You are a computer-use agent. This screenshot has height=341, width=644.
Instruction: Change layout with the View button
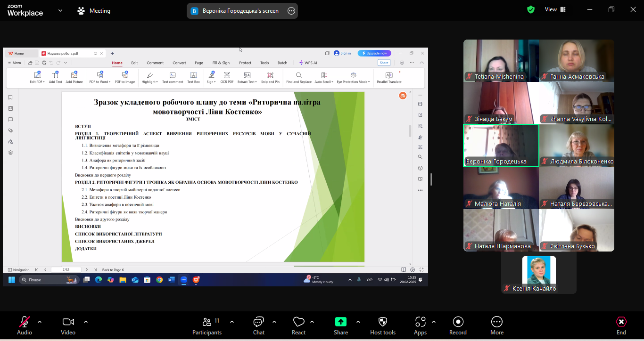tap(555, 9)
